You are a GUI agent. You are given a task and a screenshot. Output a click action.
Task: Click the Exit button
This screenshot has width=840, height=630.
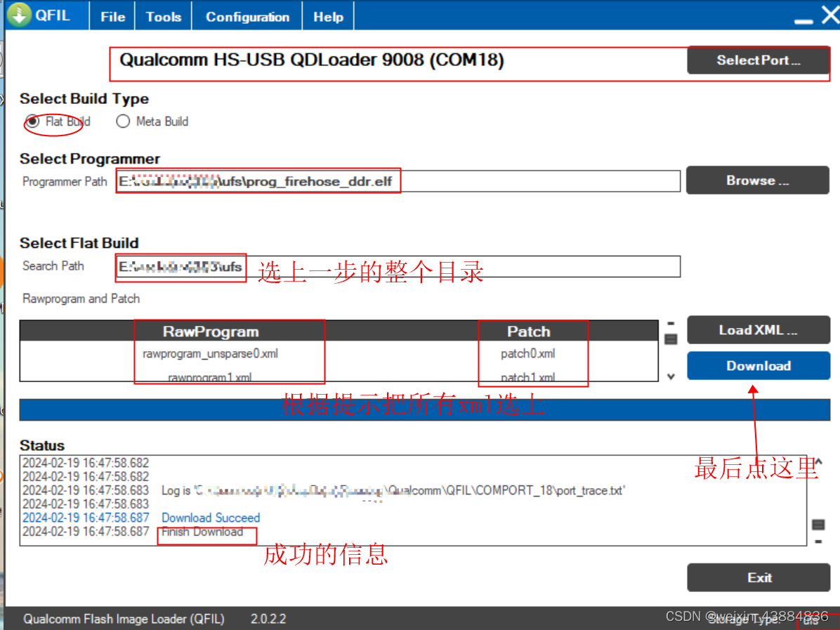[x=759, y=577]
